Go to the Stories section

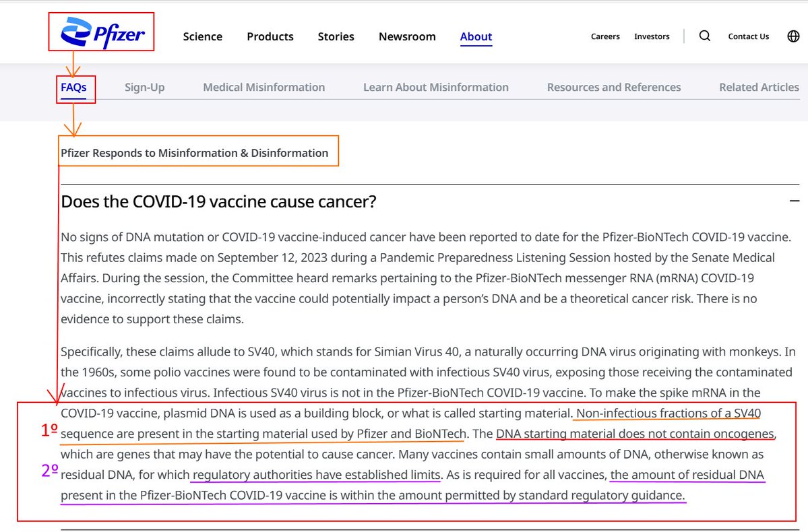pos(336,36)
